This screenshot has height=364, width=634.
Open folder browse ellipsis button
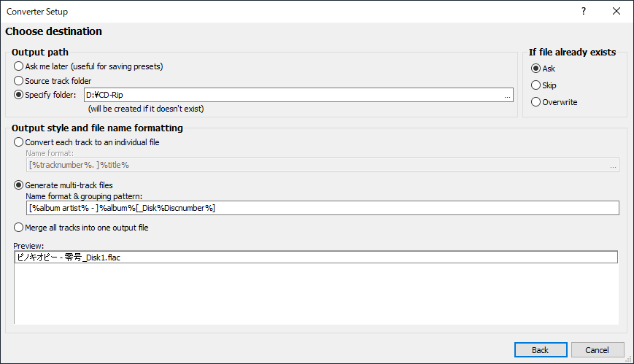pyautogui.click(x=507, y=96)
